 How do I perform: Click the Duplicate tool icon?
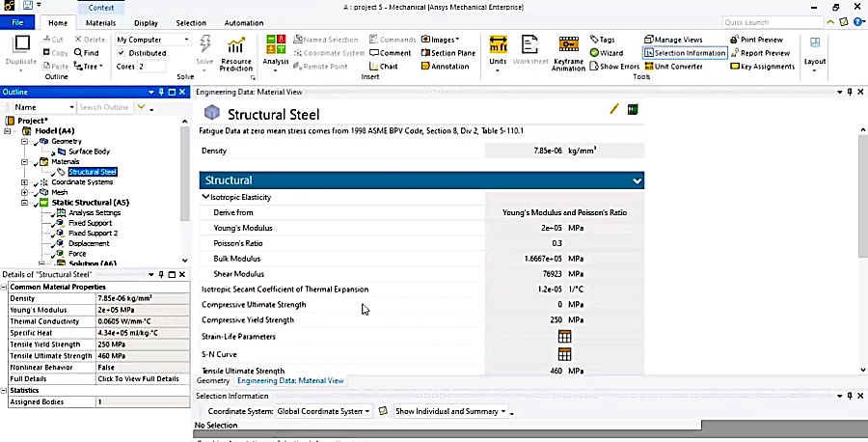pyautogui.click(x=21, y=43)
